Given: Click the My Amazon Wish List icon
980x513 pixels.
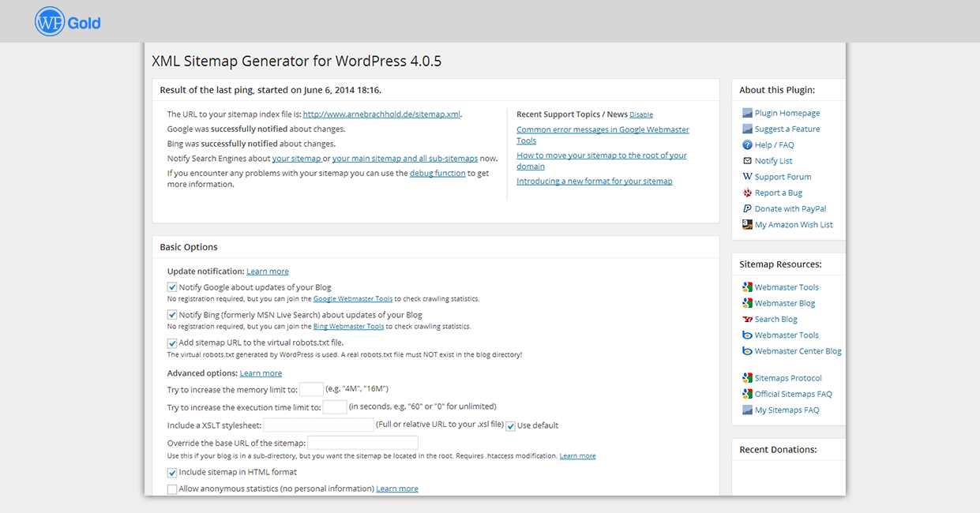Looking at the screenshot, I should click(747, 225).
